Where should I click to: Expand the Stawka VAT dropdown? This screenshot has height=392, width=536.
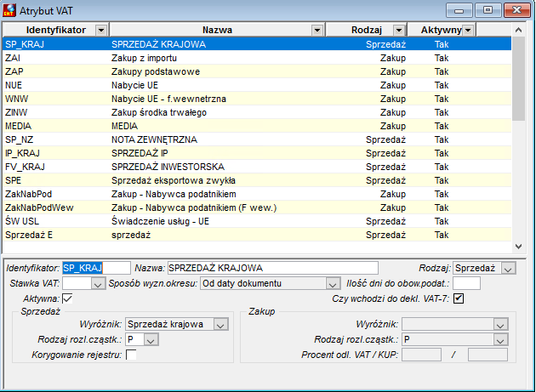98,284
